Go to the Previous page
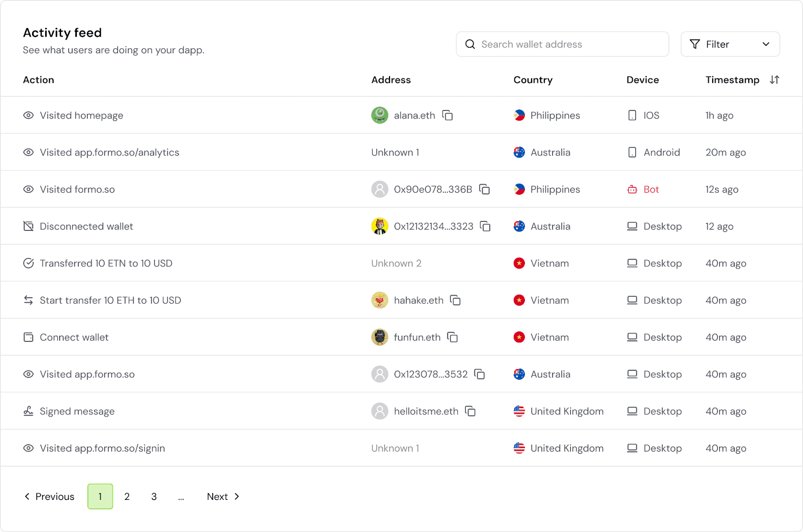The width and height of the screenshot is (803, 532). click(49, 496)
